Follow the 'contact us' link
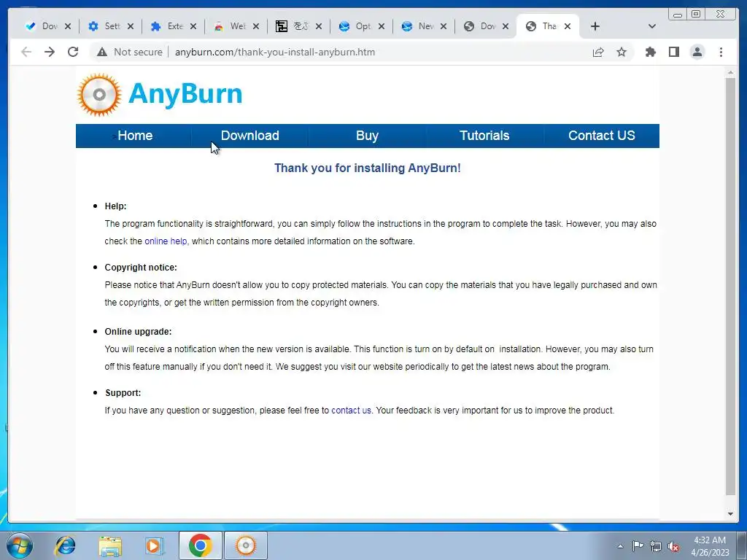 pos(351,411)
